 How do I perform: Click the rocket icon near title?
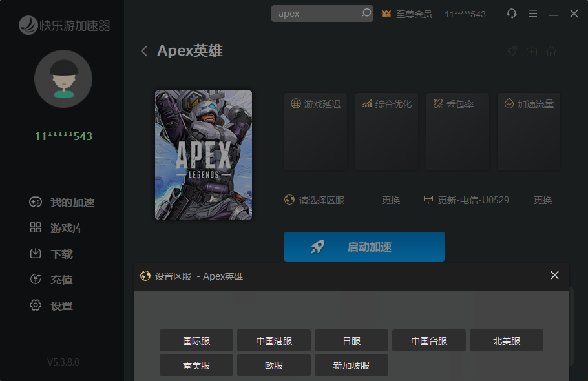point(512,52)
